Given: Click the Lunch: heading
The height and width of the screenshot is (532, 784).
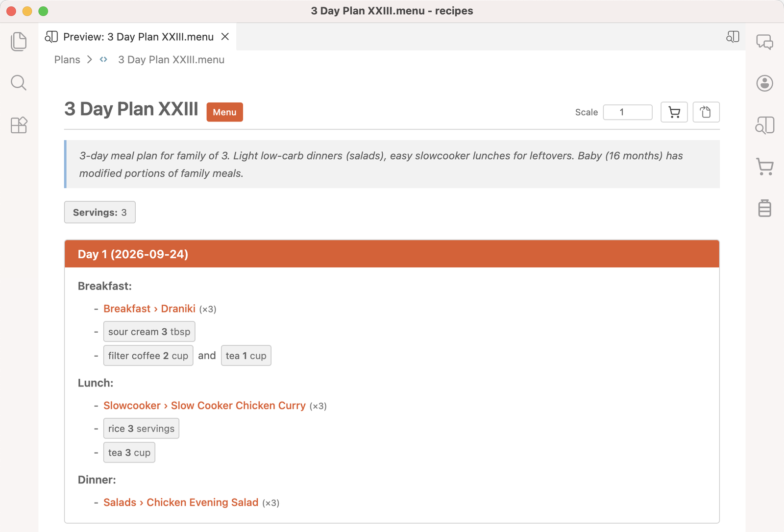Looking at the screenshot, I should coord(96,383).
